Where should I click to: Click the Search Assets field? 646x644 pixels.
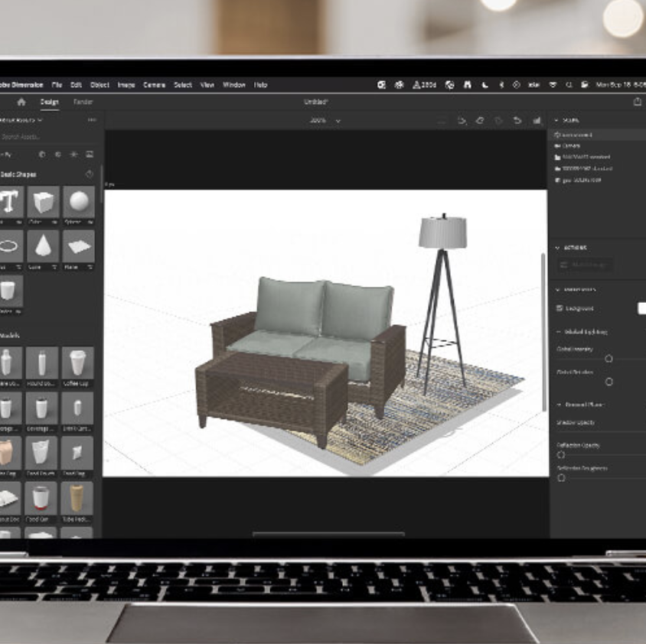coord(47,137)
